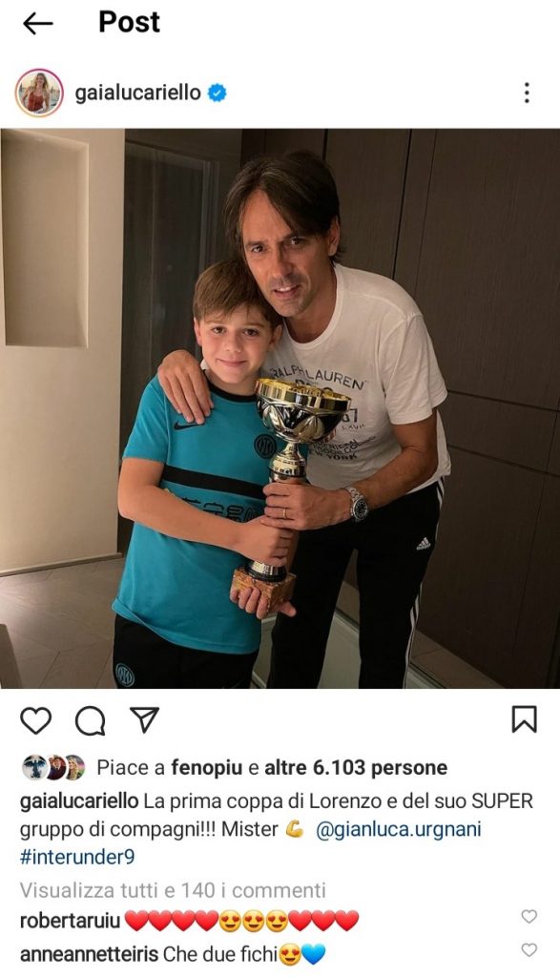The image size is (560, 977).
Task: Like robertaruiu's comment with the heart
Action: click(529, 916)
